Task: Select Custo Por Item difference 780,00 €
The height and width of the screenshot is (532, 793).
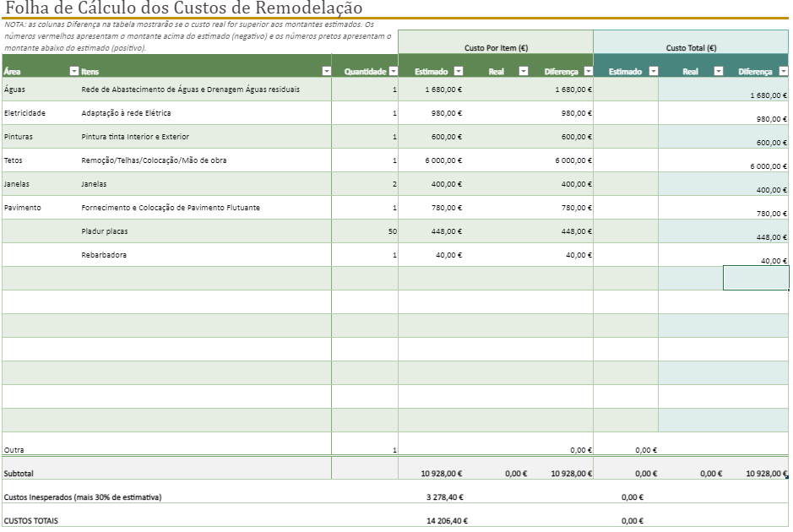Action: pos(561,208)
